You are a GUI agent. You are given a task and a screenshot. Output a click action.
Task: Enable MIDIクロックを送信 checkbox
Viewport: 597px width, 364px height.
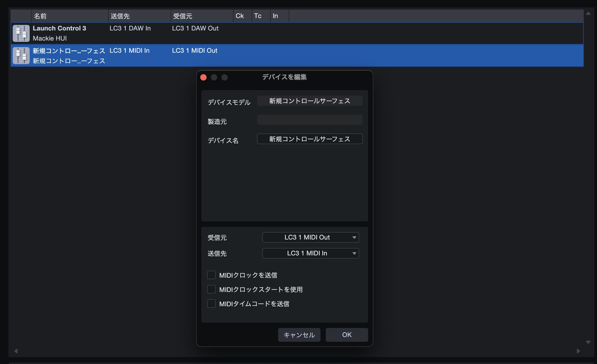click(211, 275)
